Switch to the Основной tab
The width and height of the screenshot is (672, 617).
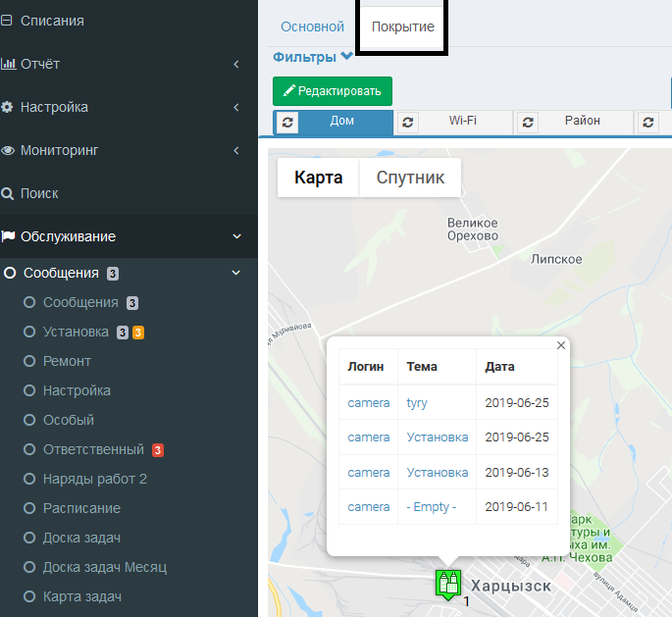coord(312,26)
